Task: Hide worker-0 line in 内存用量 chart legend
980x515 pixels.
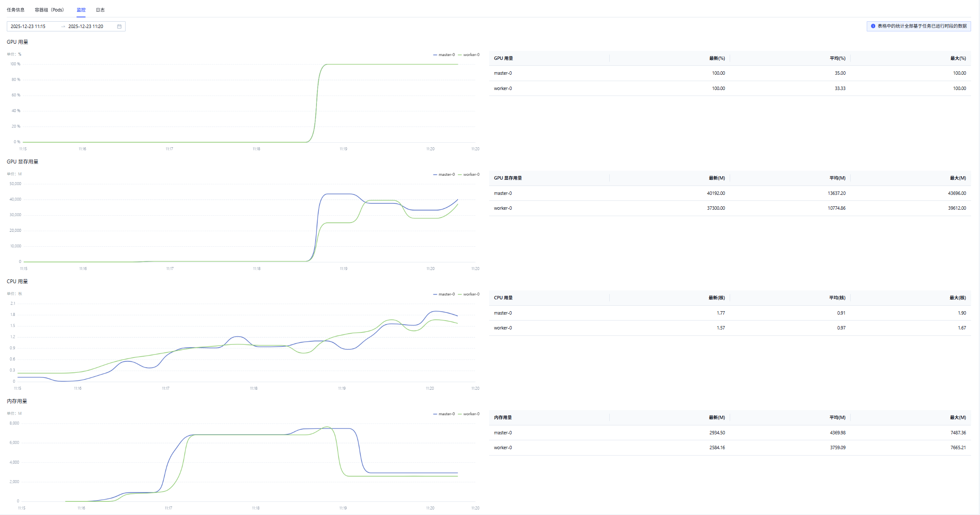Action: [x=469, y=414]
